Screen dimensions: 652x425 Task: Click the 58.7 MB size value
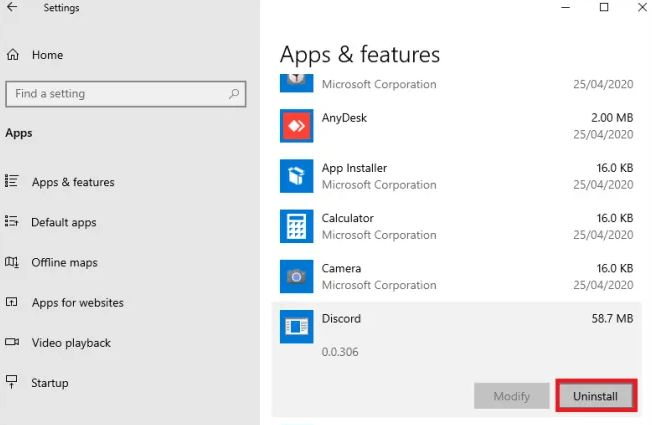tap(612, 319)
